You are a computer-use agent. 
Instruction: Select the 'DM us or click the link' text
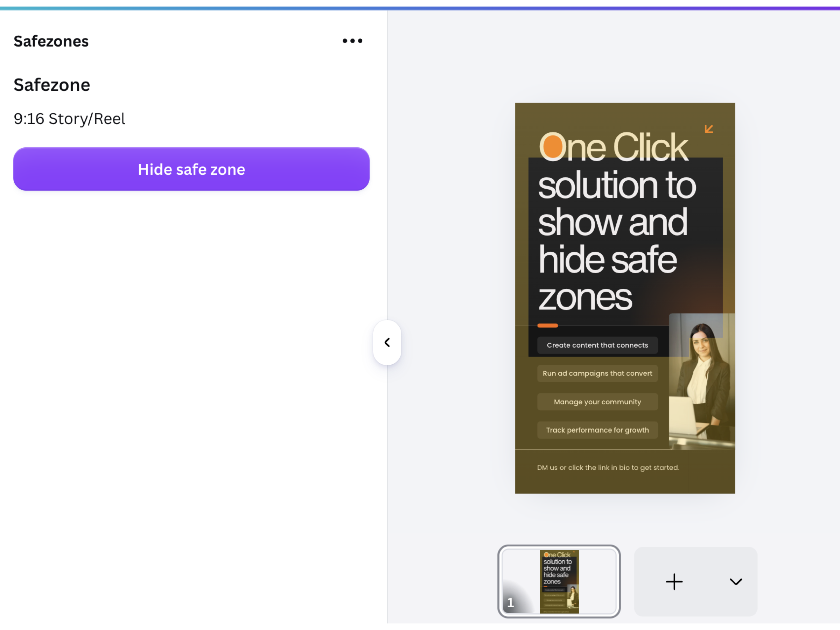pos(608,468)
